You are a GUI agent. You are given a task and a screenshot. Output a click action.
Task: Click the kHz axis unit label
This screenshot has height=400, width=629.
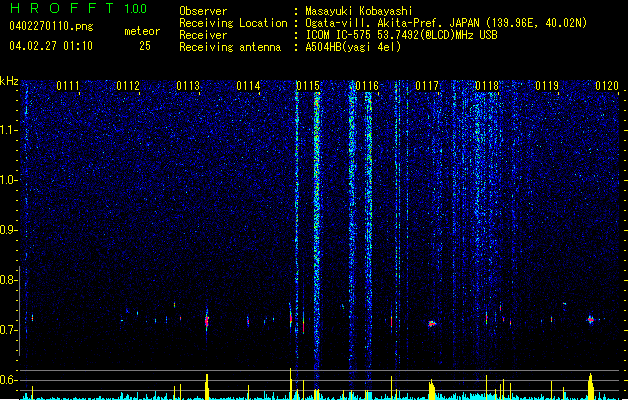pos(9,81)
